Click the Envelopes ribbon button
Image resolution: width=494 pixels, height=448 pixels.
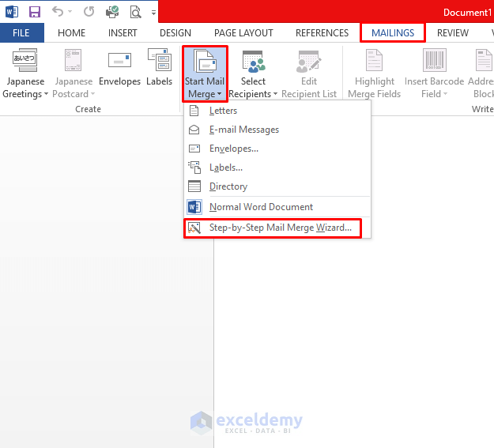[x=119, y=68]
